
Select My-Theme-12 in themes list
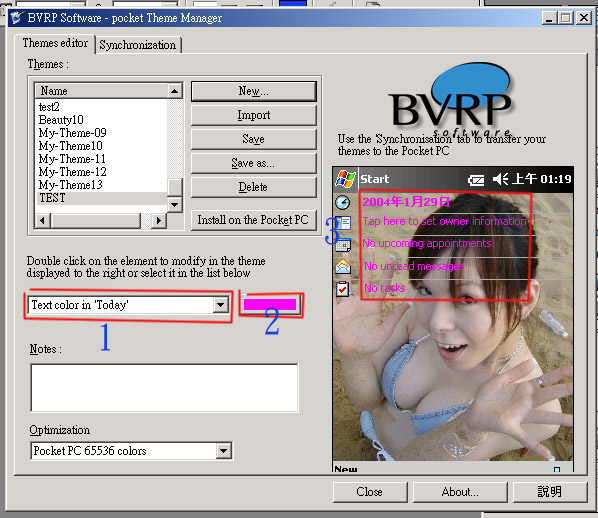(72, 172)
